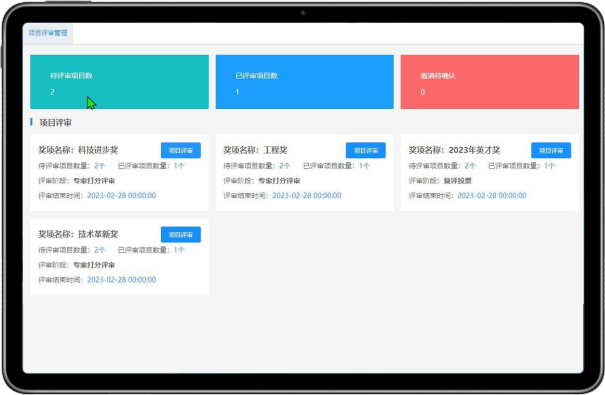
Task: Click 项目评审 button for 工程奖
Action: 366,150
